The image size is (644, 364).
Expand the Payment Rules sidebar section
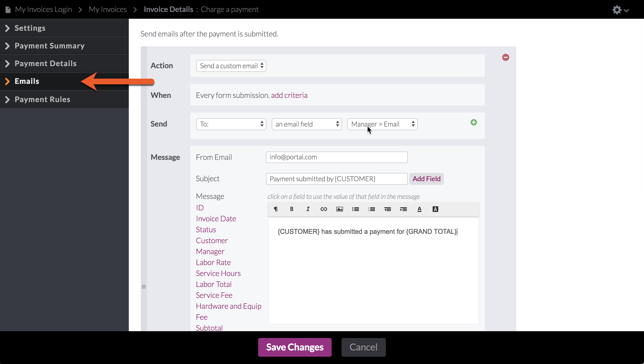point(42,99)
